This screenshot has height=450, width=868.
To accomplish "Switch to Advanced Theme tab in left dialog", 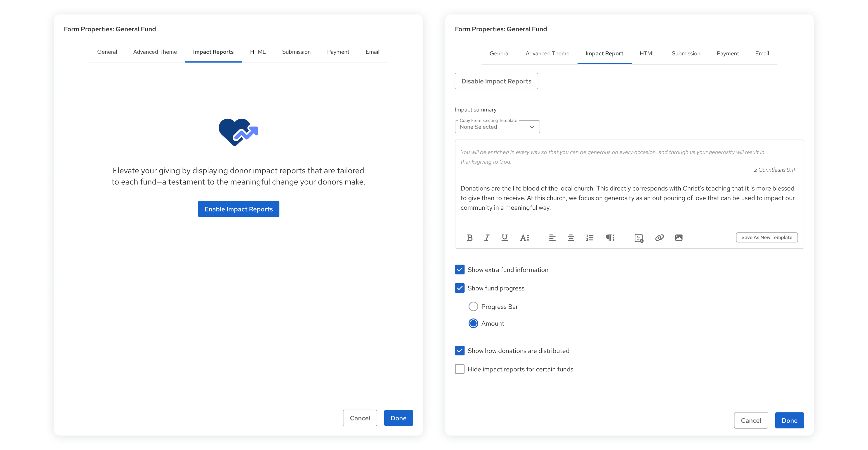I will (155, 52).
